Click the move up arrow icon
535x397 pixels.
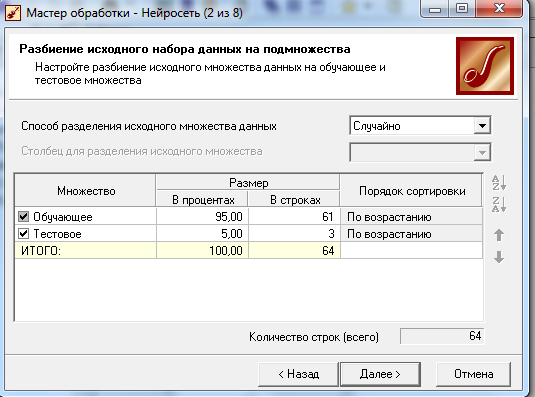(499, 235)
